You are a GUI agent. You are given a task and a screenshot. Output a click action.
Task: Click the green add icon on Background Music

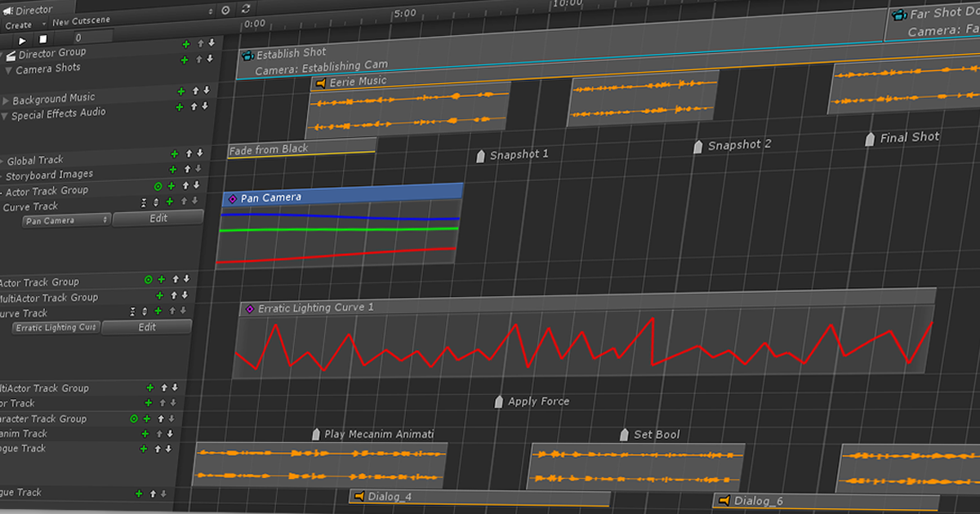pyautogui.click(x=181, y=91)
